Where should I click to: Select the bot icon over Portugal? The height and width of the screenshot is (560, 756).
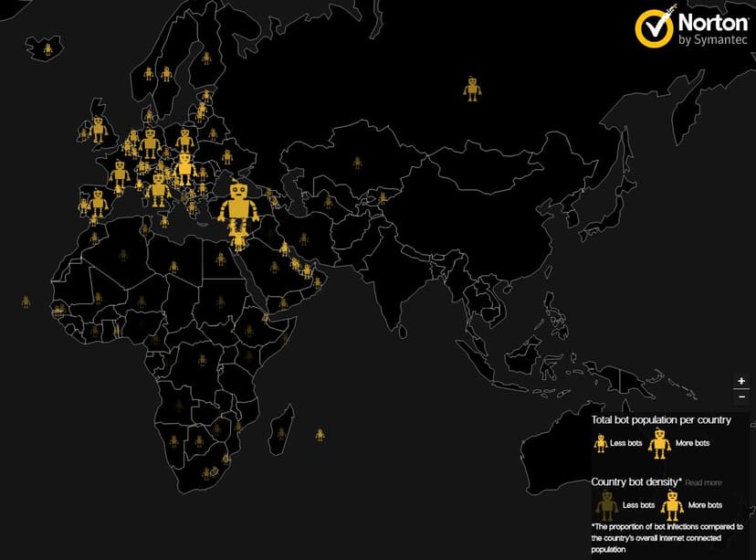tap(83, 206)
